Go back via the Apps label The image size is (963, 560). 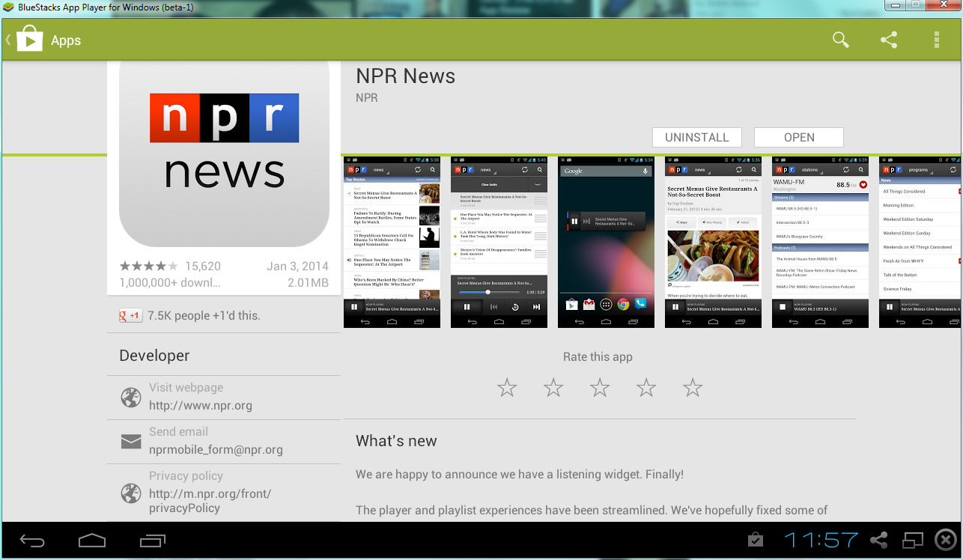(66, 40)
